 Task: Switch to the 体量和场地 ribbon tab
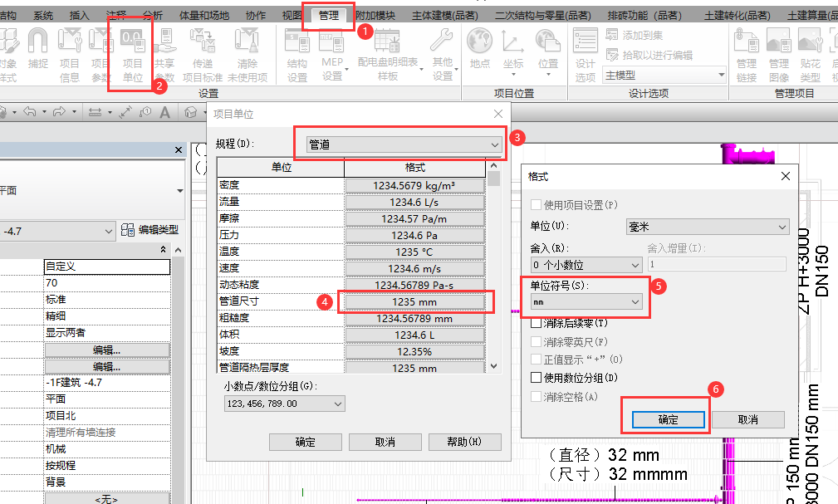[x=204, y=16]
